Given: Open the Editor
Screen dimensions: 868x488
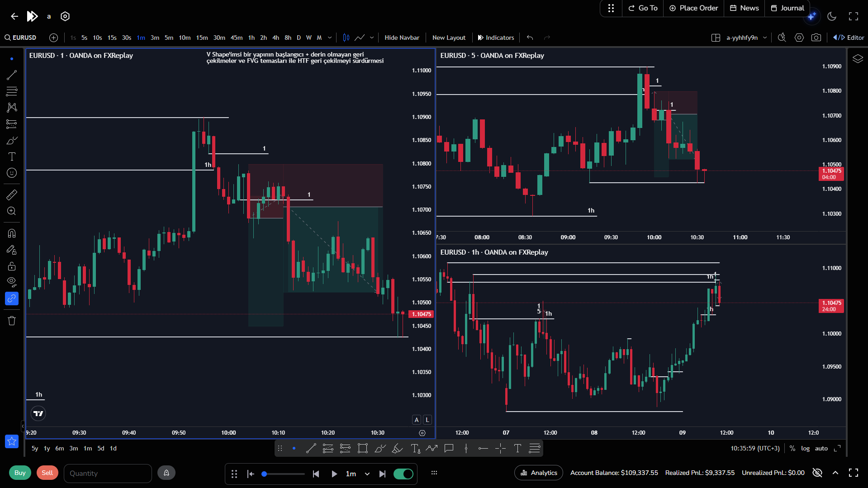Looking at the screenshot, I should tap(849, 38).
